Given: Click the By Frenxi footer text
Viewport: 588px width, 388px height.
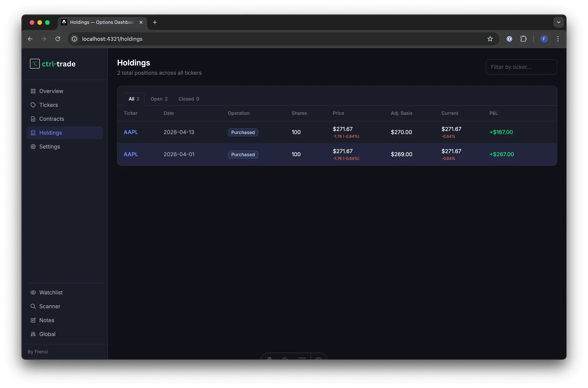Looking at the screenshot, I should click(x=38, y=352).
